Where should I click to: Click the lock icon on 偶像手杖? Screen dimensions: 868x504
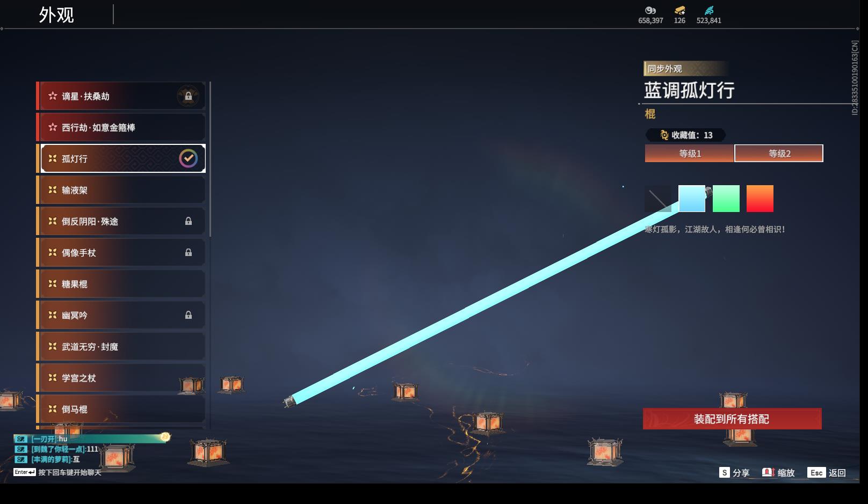189,252
